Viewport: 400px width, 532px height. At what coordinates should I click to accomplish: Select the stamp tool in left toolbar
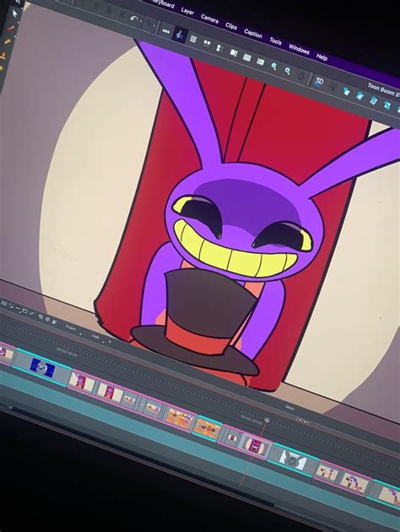click(x=3, y=55)
